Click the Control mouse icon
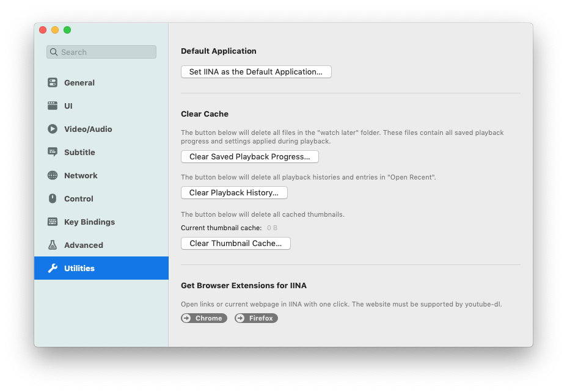 (x=53, y=198)
